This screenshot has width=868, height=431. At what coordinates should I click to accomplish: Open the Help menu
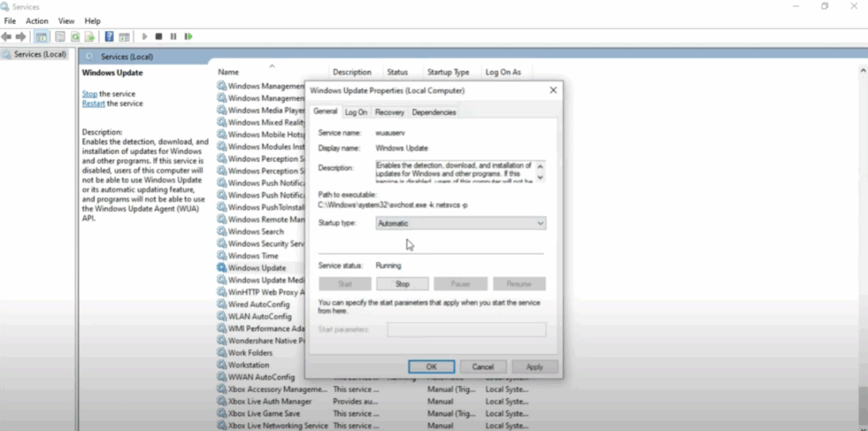point(92,21)
